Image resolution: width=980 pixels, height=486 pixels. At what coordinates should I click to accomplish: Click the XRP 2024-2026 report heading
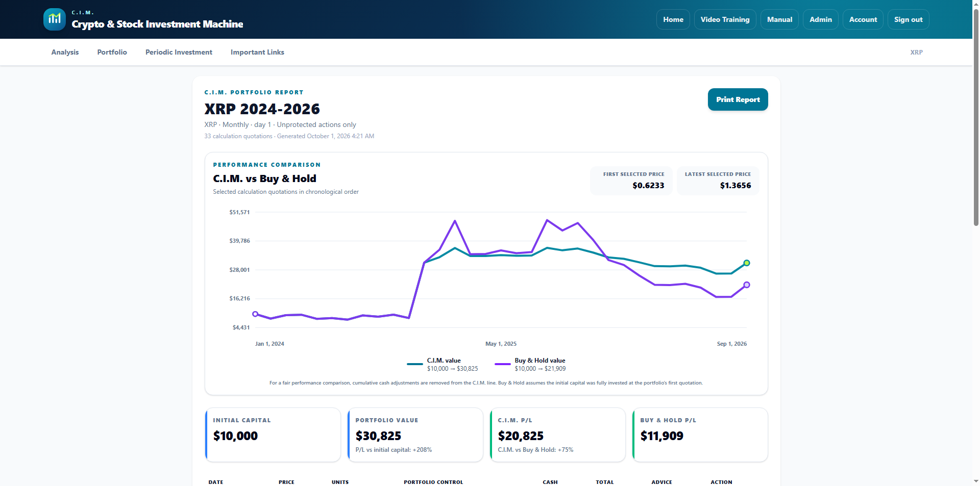point(262,109)
